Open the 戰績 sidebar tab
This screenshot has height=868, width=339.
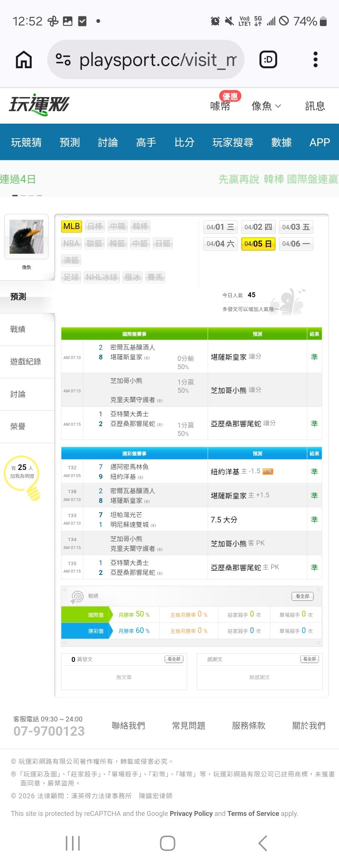click(18, 329)
